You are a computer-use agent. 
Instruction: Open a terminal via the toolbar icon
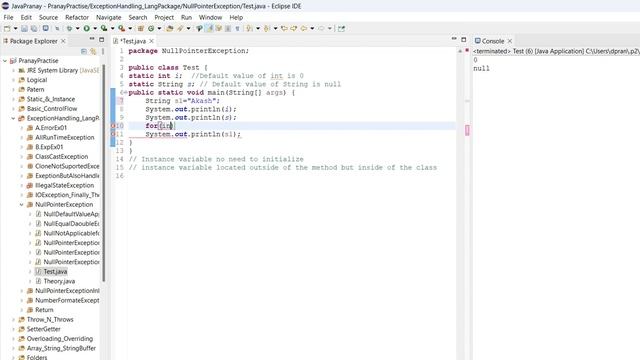(x=46, y=29)
